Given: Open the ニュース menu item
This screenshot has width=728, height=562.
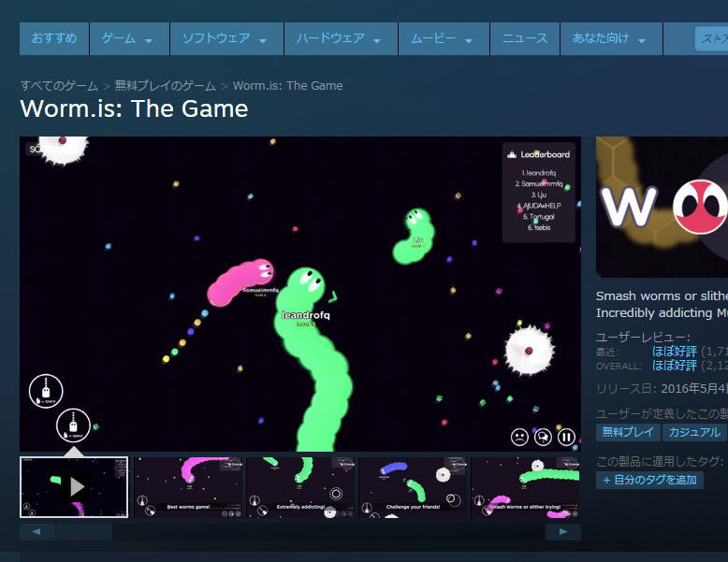Looking at the screenshot, I should coord(525,38).
